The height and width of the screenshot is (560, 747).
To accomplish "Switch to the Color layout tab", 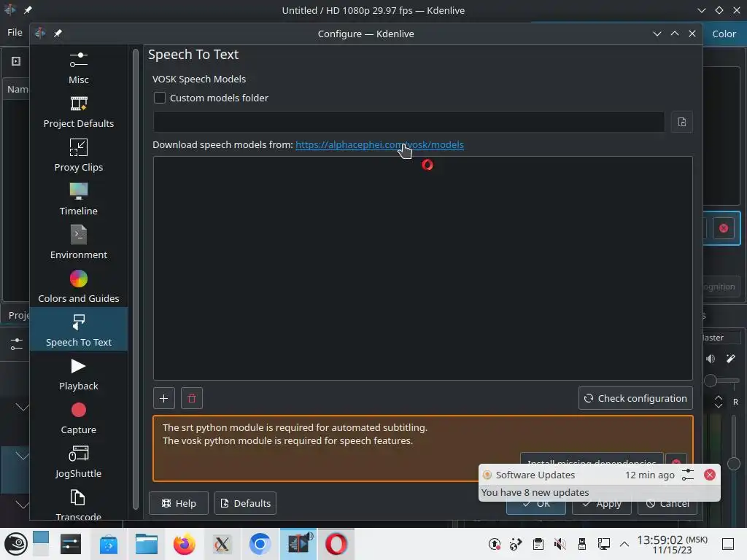I will tap(724, 34).
